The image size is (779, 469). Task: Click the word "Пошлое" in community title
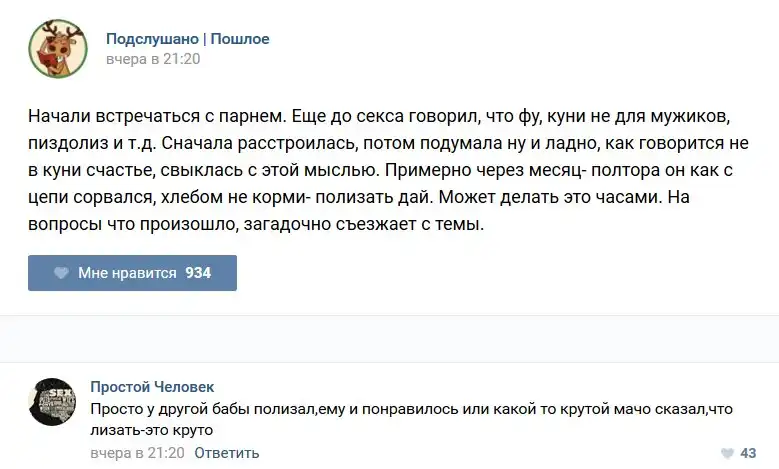click(240, 39)
